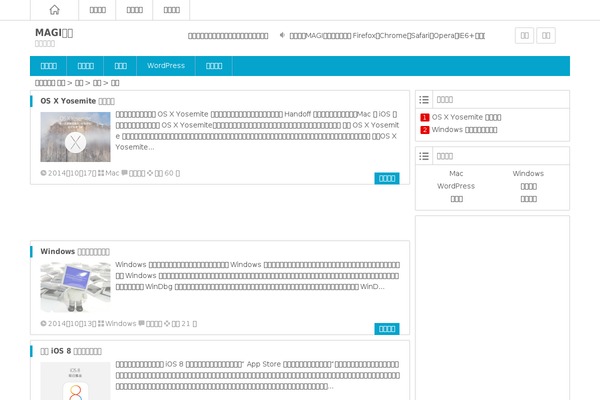This screenshot has height=400, width=600.
Task: Open the Mac category from the OS X Yosemite post meta
Action: tap(112, 173)
